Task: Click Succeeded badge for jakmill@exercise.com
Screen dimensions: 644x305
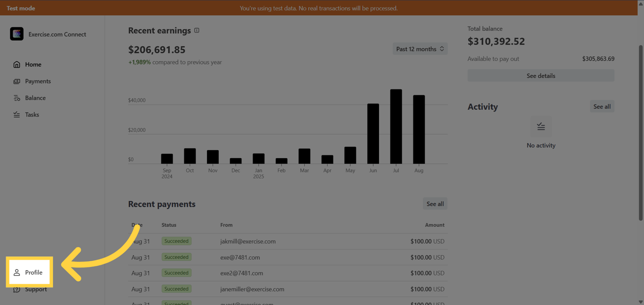Action: 176,241
